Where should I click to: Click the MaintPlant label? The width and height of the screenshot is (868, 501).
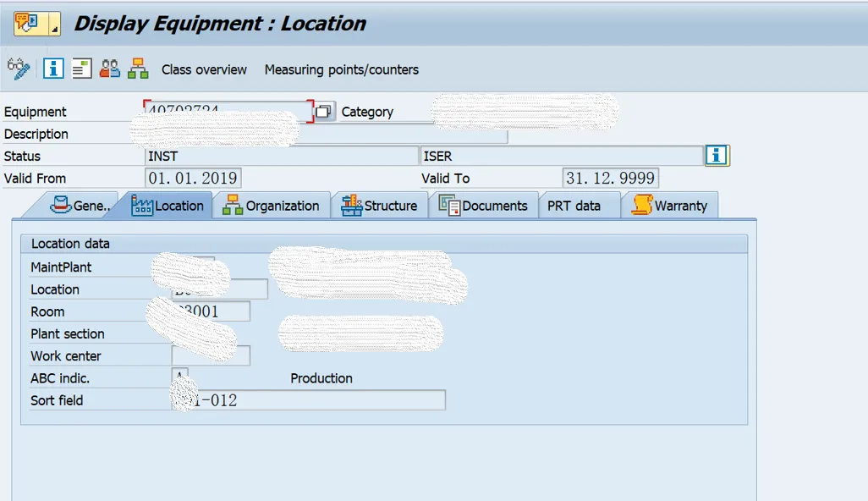click(61, 267)
